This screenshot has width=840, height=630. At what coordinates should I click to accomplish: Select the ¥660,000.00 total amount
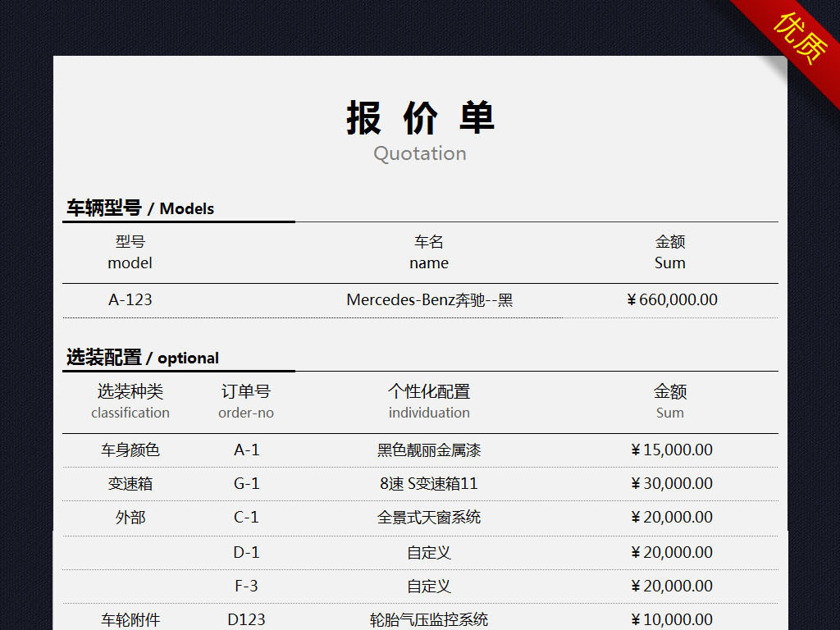[x=673, y=299]
